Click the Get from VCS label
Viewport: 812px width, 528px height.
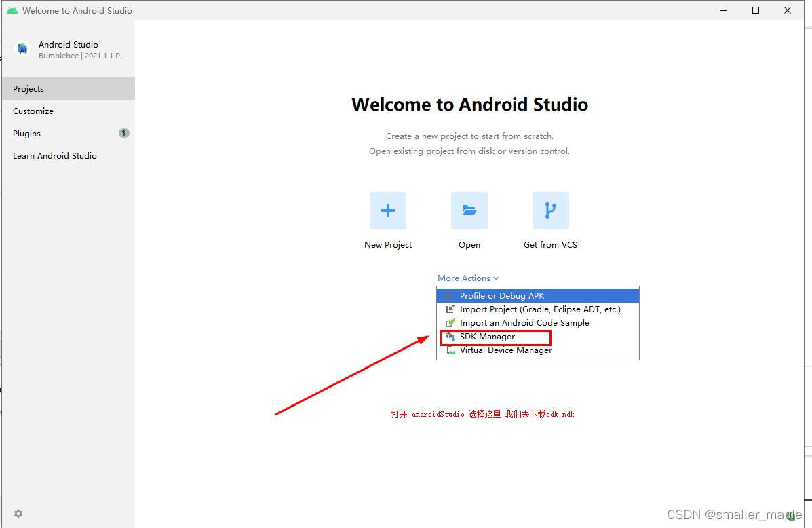tap(550, 244)
